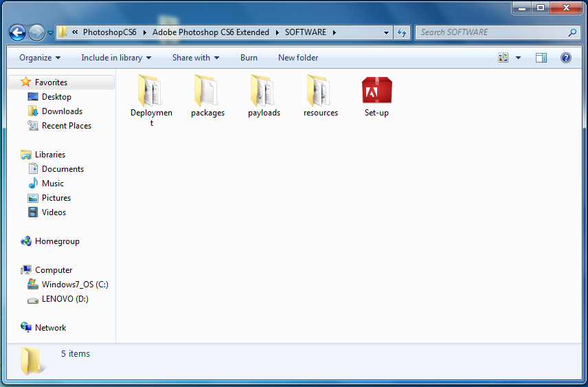
Task: Click the Burn toolbar button
Action: pyautogui.click(x=249, y=58)
